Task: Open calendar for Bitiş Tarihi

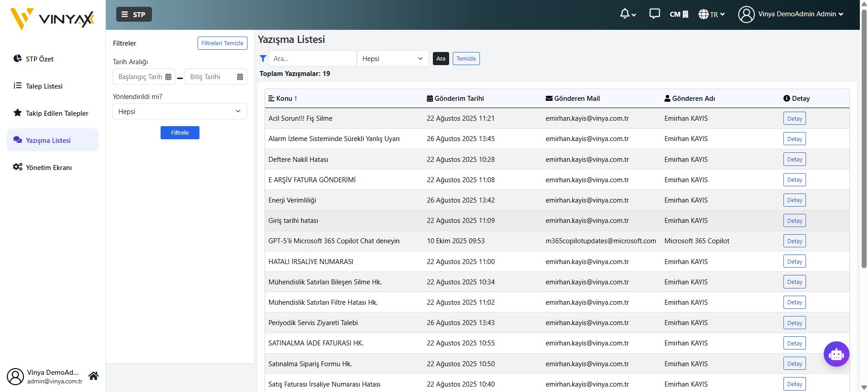Action: 240,77
